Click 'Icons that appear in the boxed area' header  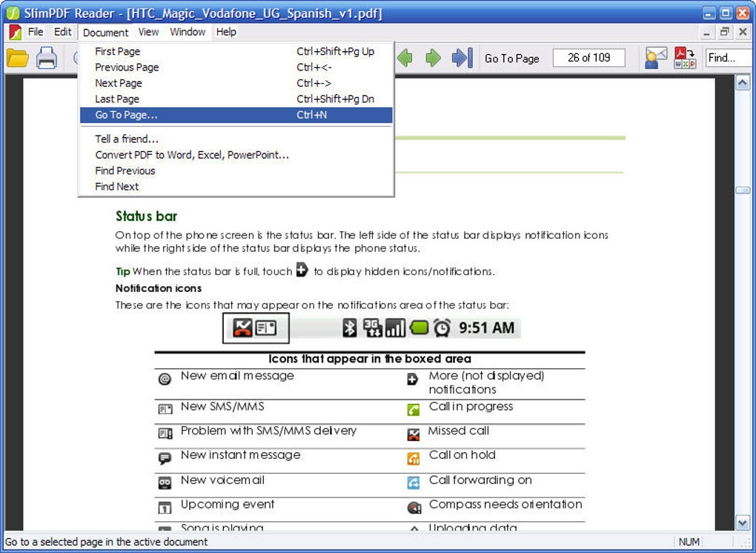click(x=370, y=359)
